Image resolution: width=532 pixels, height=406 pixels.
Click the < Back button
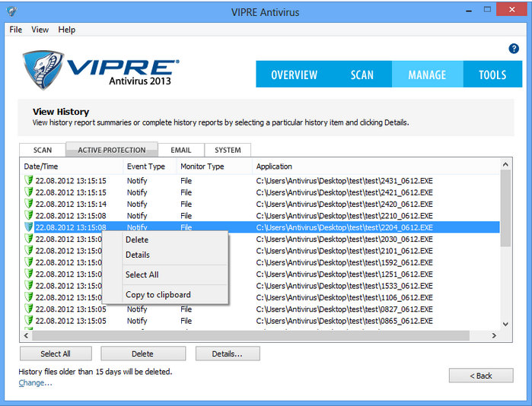tap(481, 376)
